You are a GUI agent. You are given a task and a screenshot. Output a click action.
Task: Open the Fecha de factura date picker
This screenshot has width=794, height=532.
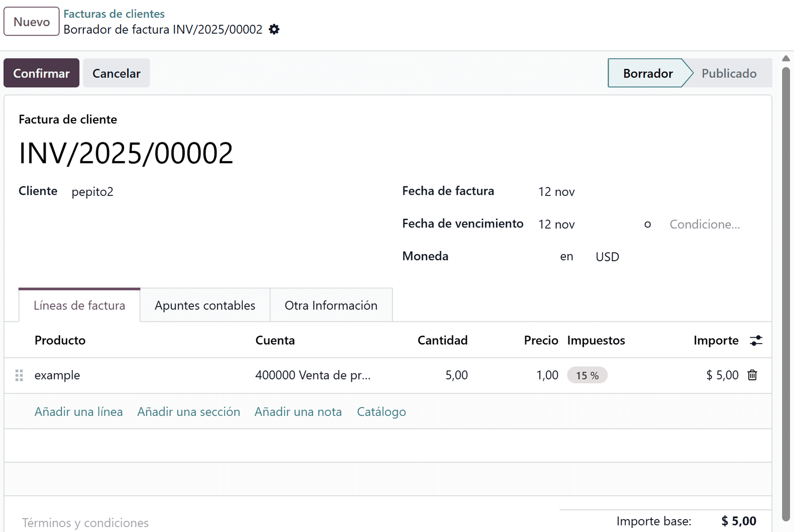tap(556, 191)
